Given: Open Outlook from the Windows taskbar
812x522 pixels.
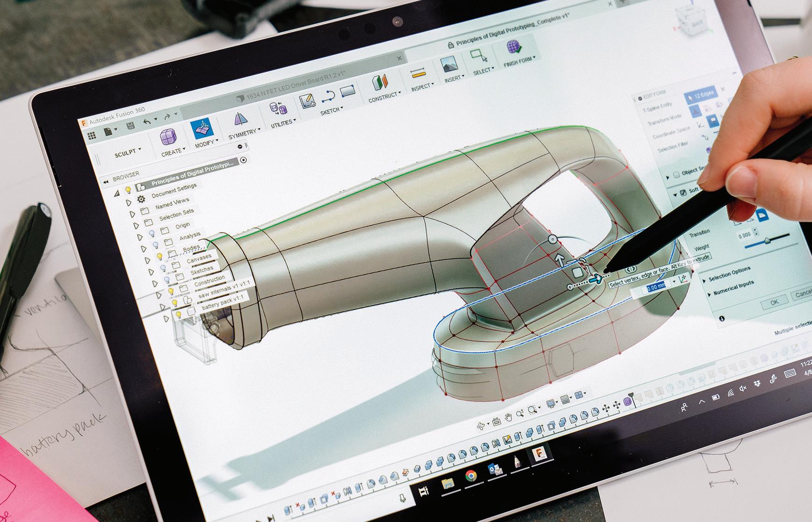Looking at the screenshot, I should 495,469.
